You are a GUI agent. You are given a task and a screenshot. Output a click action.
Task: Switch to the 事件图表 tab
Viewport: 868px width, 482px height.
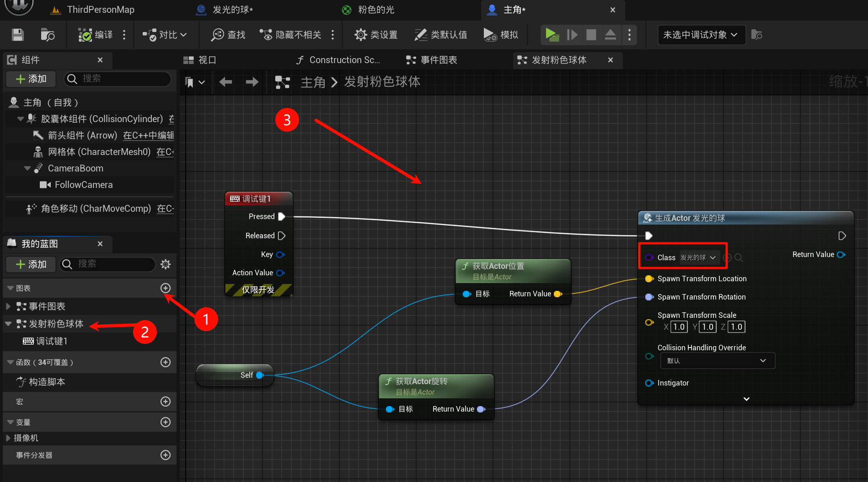(x=432, y=60)
